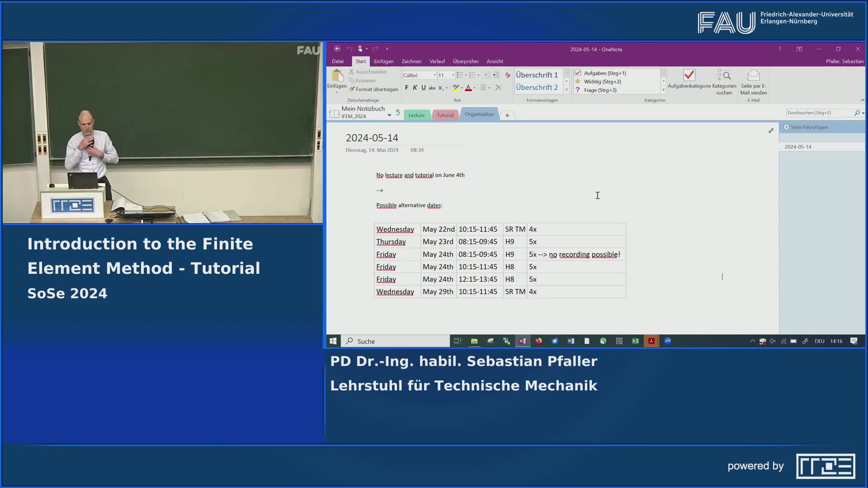
Task: Click the clear formatting eraser icon
Action: point(507,75)
